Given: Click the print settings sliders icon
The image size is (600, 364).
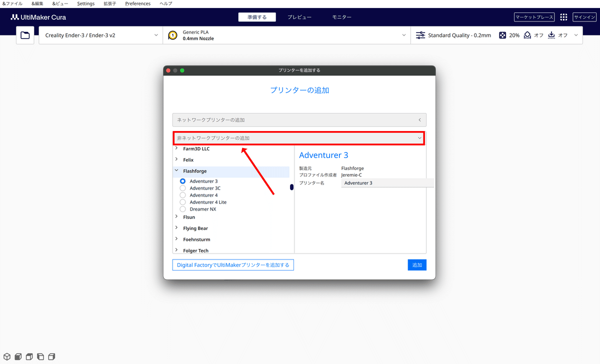Looking at the screenshot, I should tap(420, 35).
